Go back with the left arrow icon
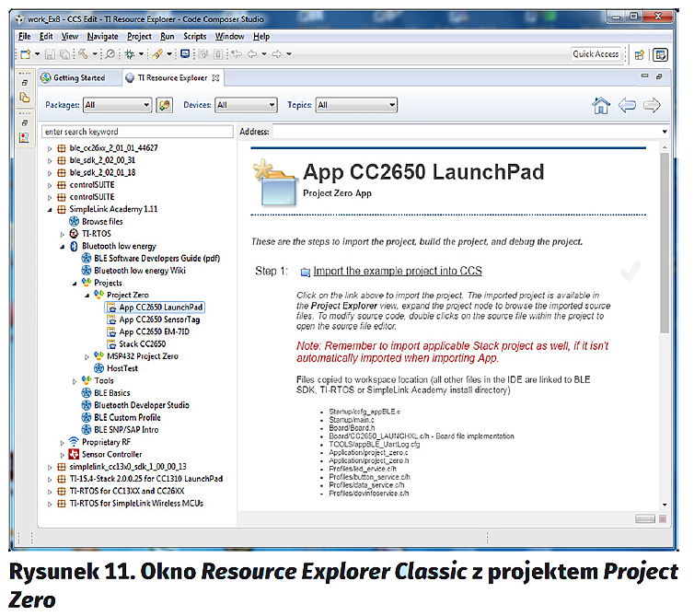Screen dimensions: 694x616 [x=627, y=105]
